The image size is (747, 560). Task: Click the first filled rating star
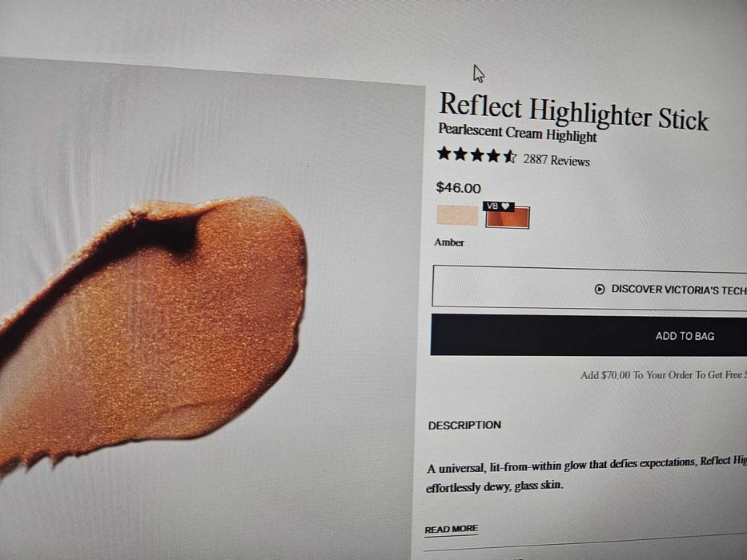point(444,154)
